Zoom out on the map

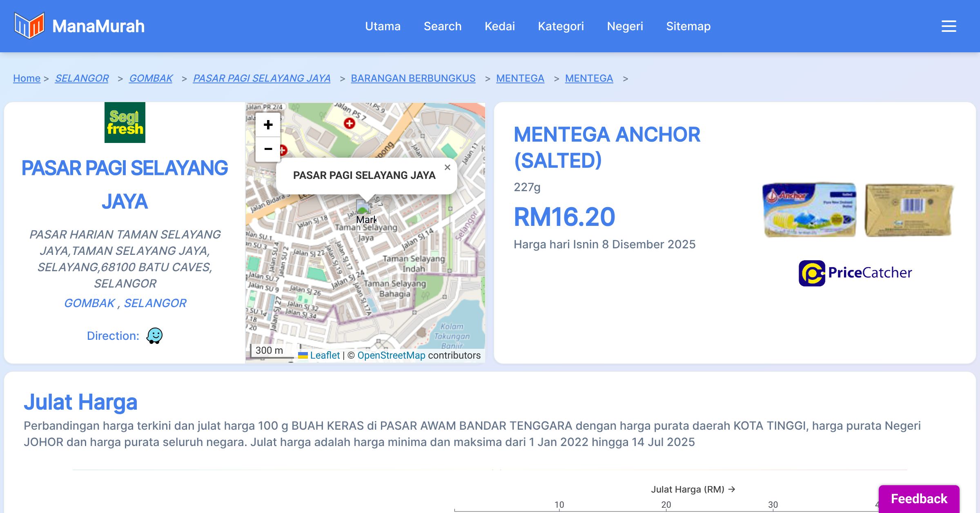[x=268, y=149]
